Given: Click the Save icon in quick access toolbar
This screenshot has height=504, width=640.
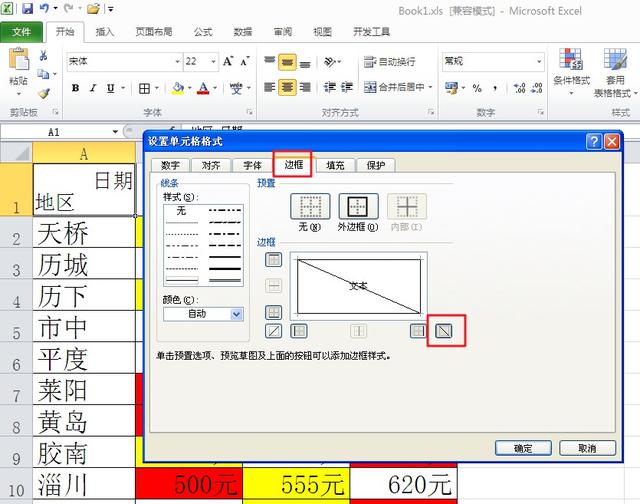Looking at the screenshot, I should [x=27, y=8].
